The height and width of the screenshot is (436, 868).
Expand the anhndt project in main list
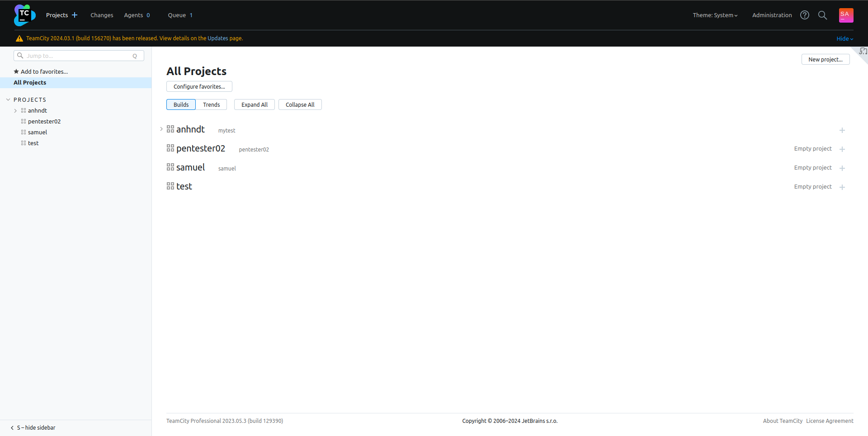(x=161, y=129)
